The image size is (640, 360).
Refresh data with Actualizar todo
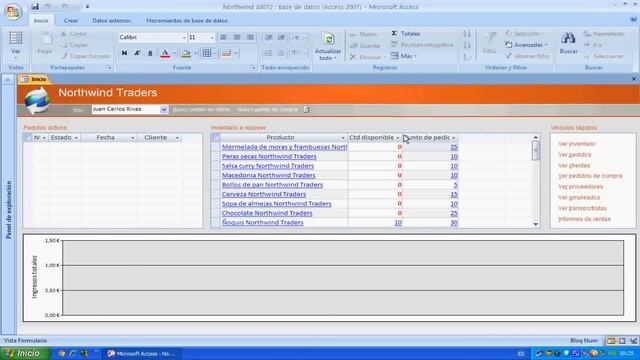click(x=328, y=47)
